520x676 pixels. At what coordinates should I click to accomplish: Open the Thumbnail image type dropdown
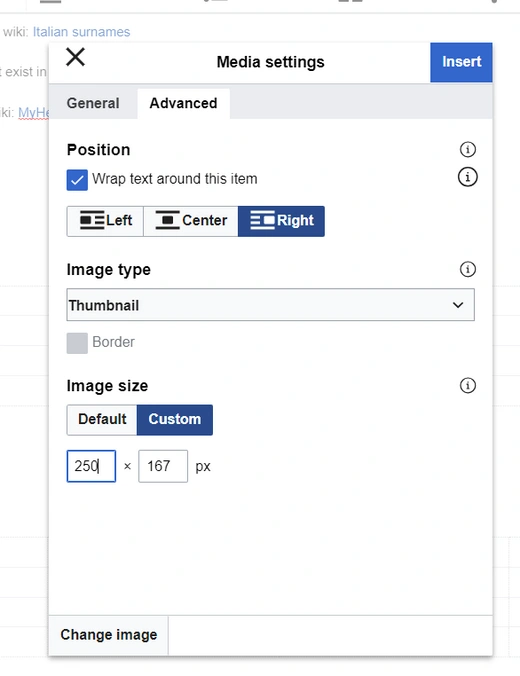click(270, 305)
